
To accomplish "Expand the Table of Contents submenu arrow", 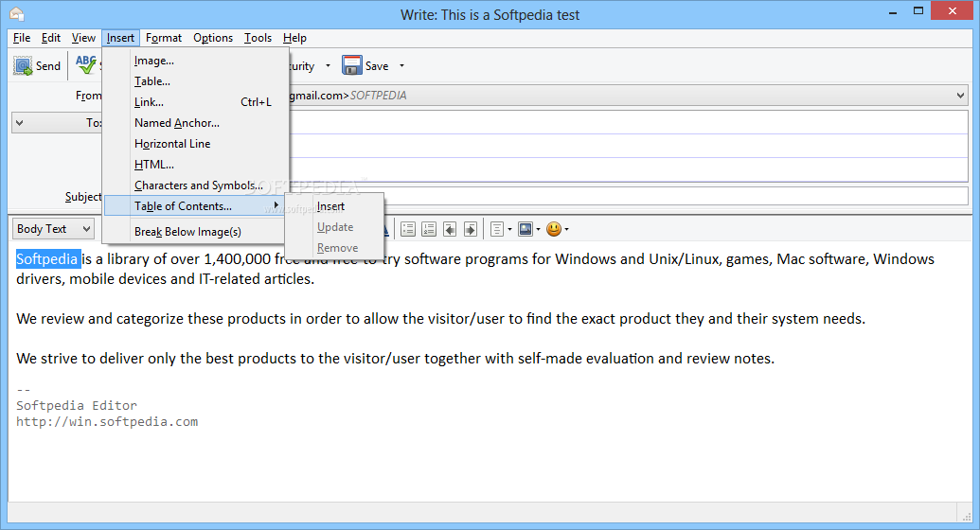I will click(276, 205).
